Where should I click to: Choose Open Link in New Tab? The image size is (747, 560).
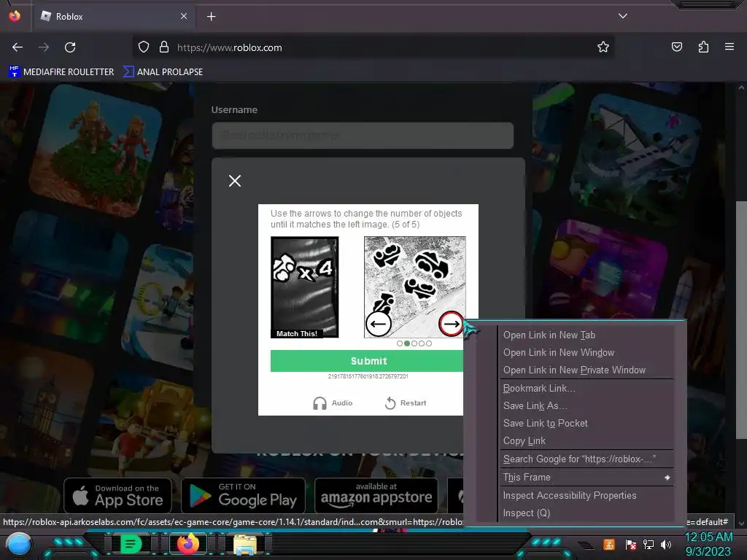pos(587,335)
